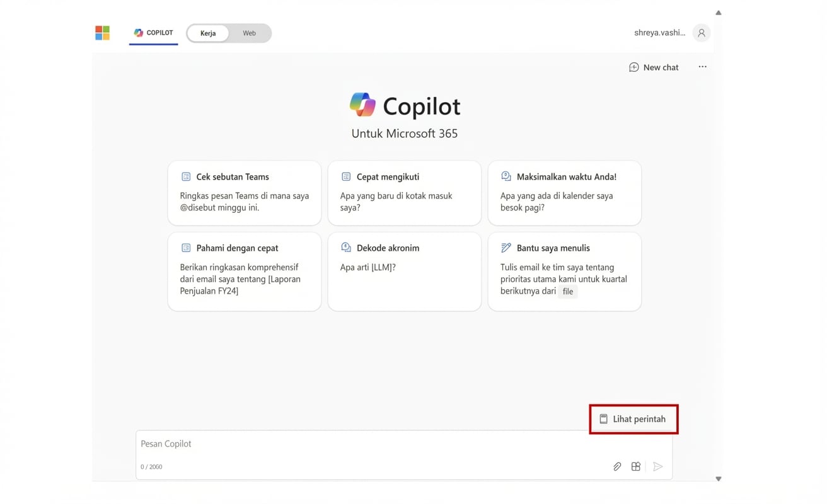Click the pen icon on Bantu saya menulis card
The height and width of the screenshot is (504, 827).
(506, 247)
